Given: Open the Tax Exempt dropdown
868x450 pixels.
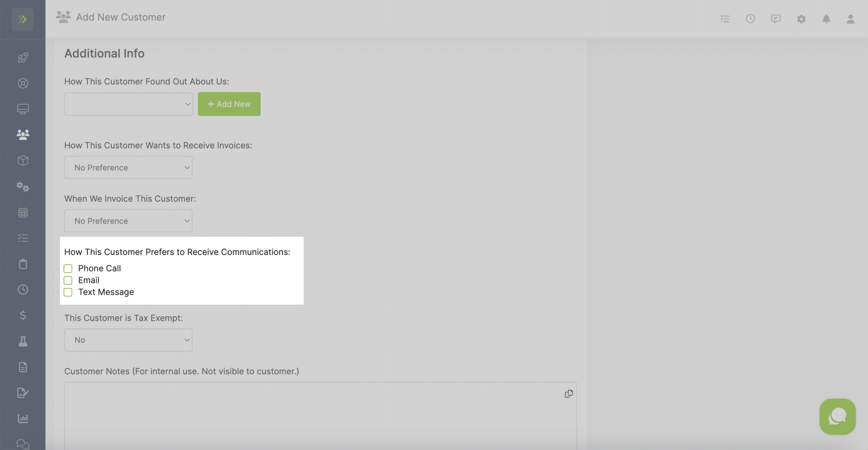Looking at the screenshot, I should 128,340.
